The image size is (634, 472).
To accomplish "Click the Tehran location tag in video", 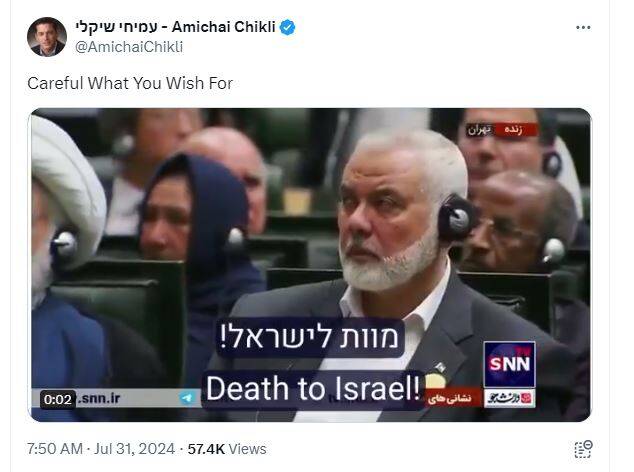I will click(480, 130).
